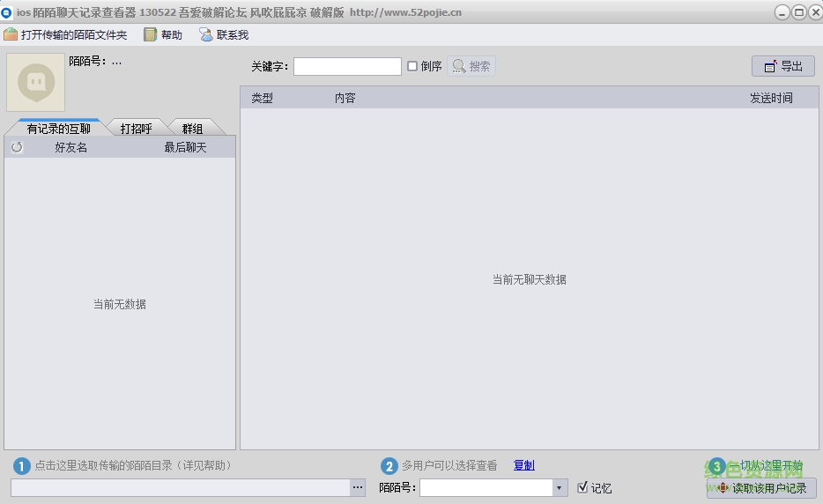Click the 导出 export button
Viewport: 823px width, 504px height.
point(782,66)
